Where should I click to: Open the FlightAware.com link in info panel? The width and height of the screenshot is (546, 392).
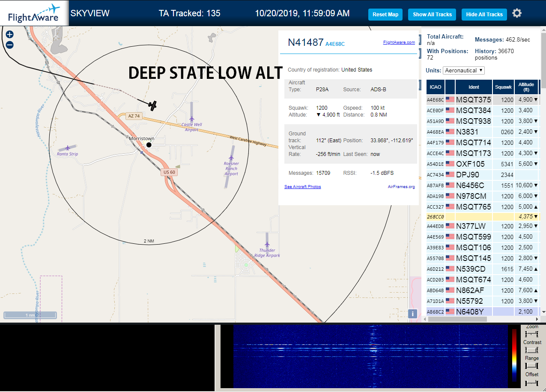coord(399,42)
